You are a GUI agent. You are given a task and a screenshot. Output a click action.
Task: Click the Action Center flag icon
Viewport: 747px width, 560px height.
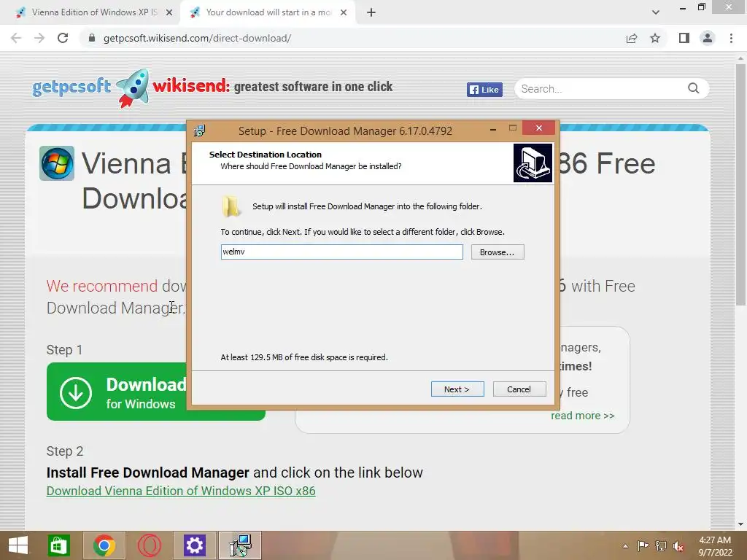[643, 545]
